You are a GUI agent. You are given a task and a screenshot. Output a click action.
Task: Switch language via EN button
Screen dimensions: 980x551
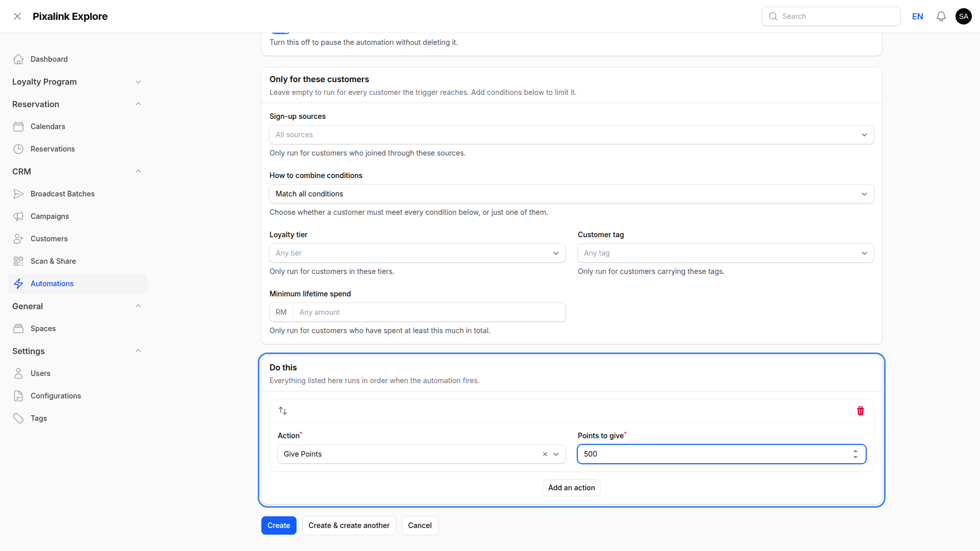[918, 16]
